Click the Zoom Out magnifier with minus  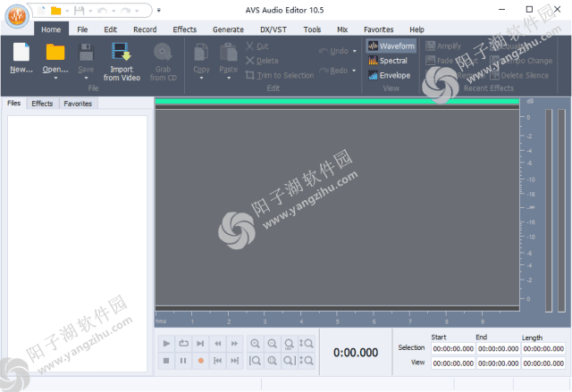[272, 344]
